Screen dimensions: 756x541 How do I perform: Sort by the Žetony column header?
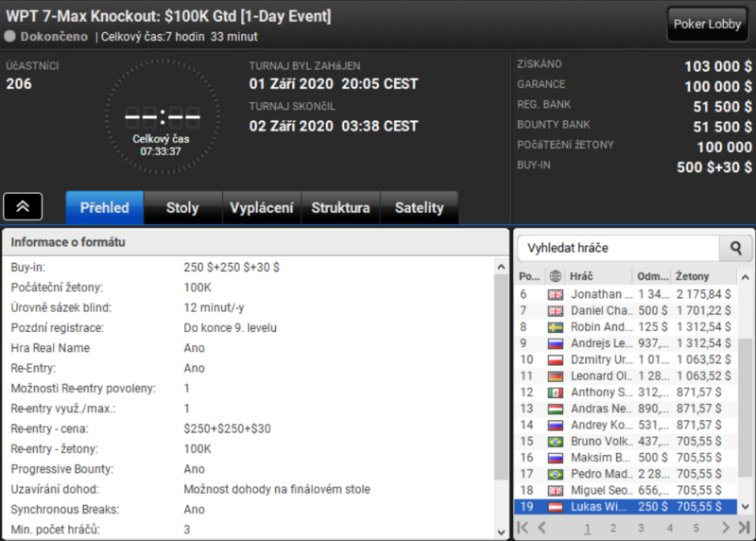pos(704,276)
